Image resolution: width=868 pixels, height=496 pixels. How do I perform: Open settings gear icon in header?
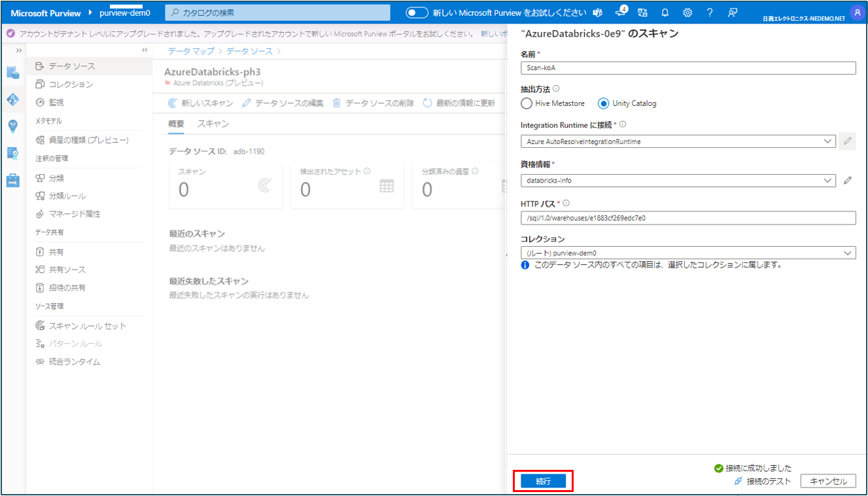(687, 12)
